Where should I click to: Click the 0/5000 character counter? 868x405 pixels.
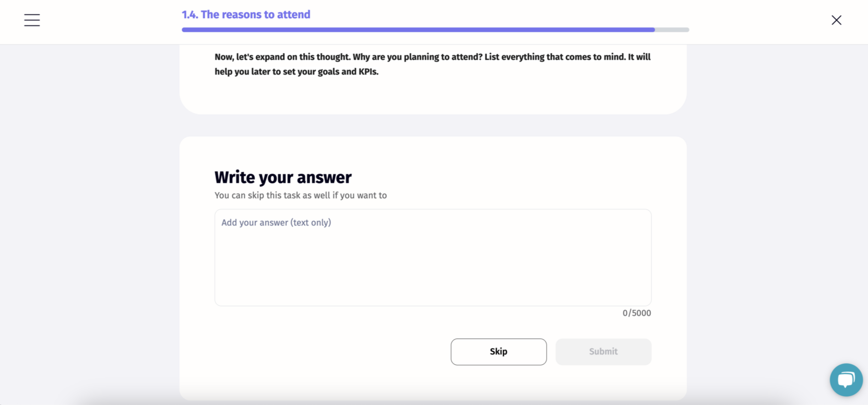coord(636,313)
